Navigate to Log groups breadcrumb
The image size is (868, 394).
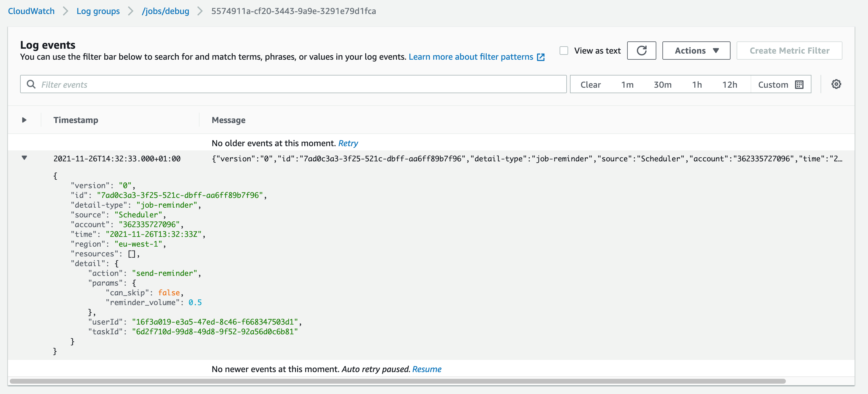coord(98,11)
